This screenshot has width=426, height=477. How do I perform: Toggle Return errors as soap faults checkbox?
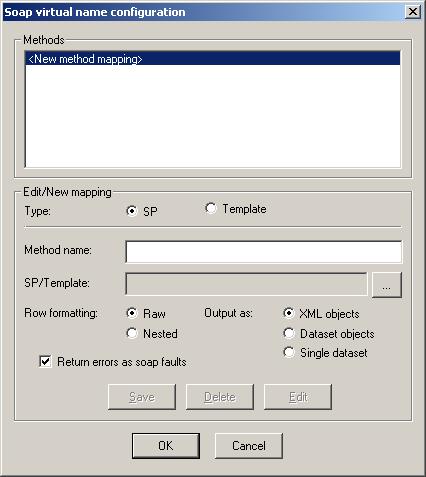click(45, 361)
